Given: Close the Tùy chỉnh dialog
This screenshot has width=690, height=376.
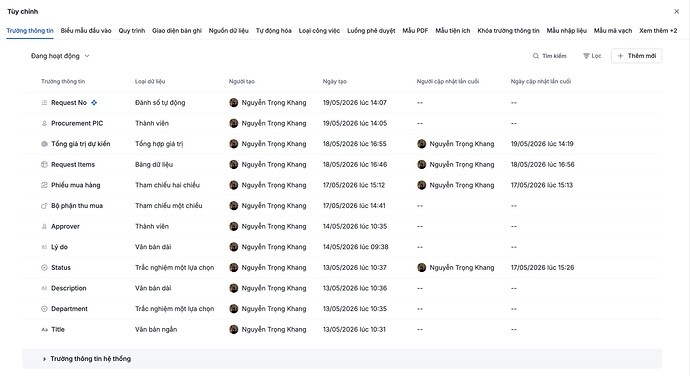Looking at the screenshot, I should tap(676, 11).
